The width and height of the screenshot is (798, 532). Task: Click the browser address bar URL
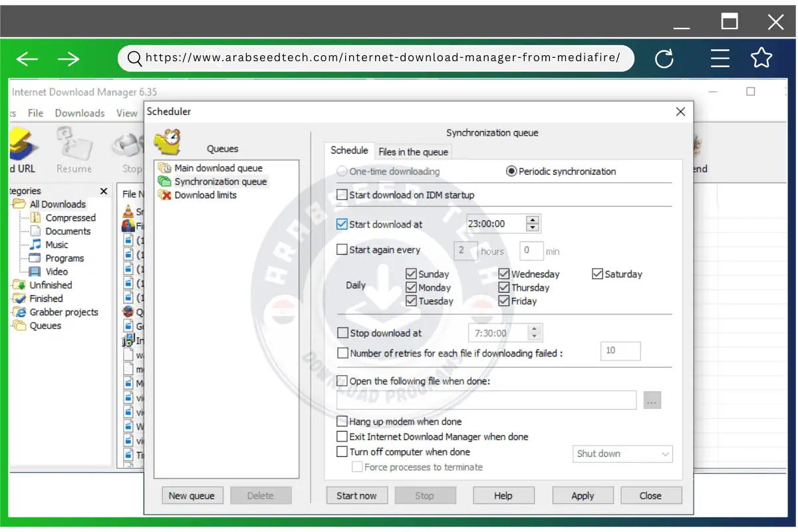(x=382, y=58)
